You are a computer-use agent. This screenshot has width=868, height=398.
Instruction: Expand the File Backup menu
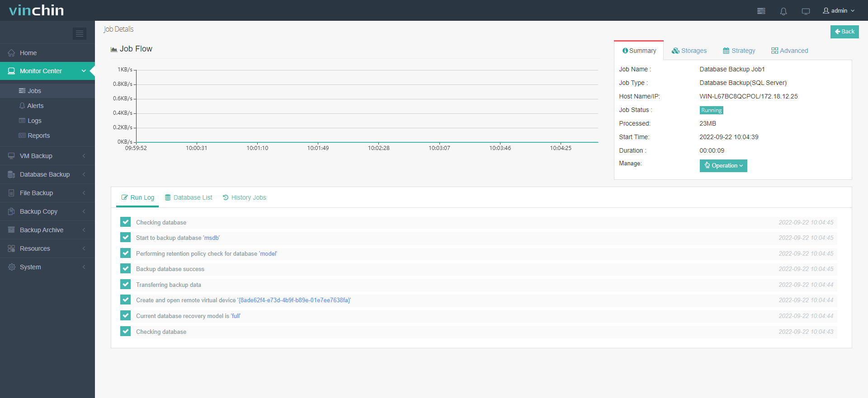point(84,193)
